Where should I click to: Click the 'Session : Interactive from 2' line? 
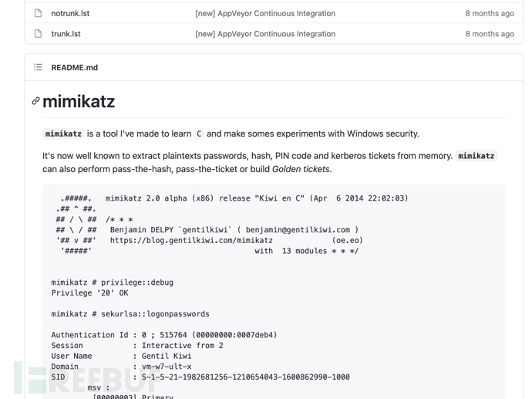pyautogui.click(x=137, y=346)
